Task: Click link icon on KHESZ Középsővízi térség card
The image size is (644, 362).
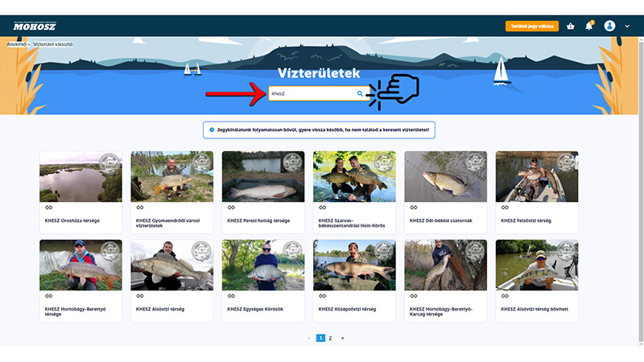Action: coord(322,296)
